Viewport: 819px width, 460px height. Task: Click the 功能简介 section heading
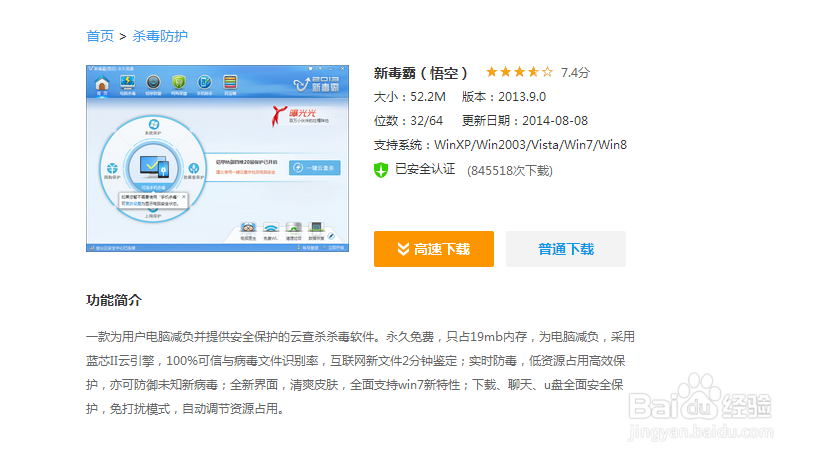[x=114, y=300]
